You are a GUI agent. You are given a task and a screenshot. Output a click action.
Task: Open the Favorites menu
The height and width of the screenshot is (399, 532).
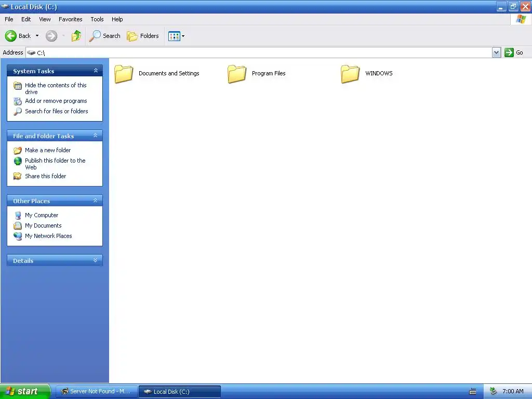(x=71, y=19)
